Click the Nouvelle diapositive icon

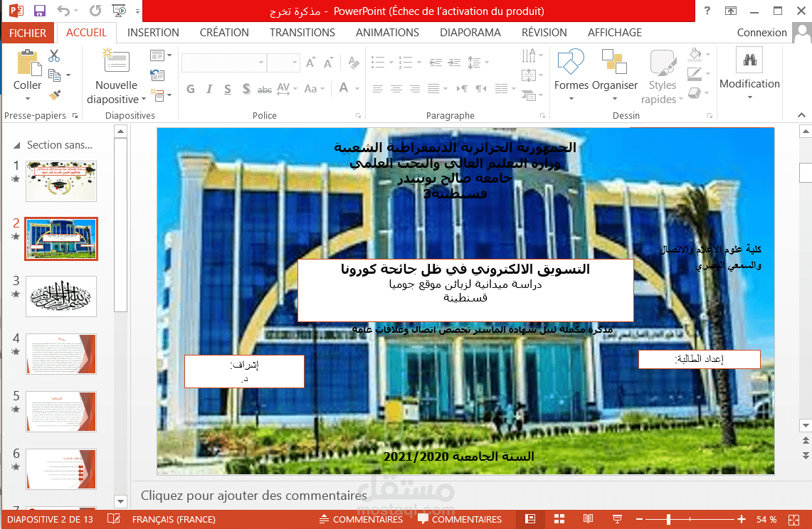[117, 61]
